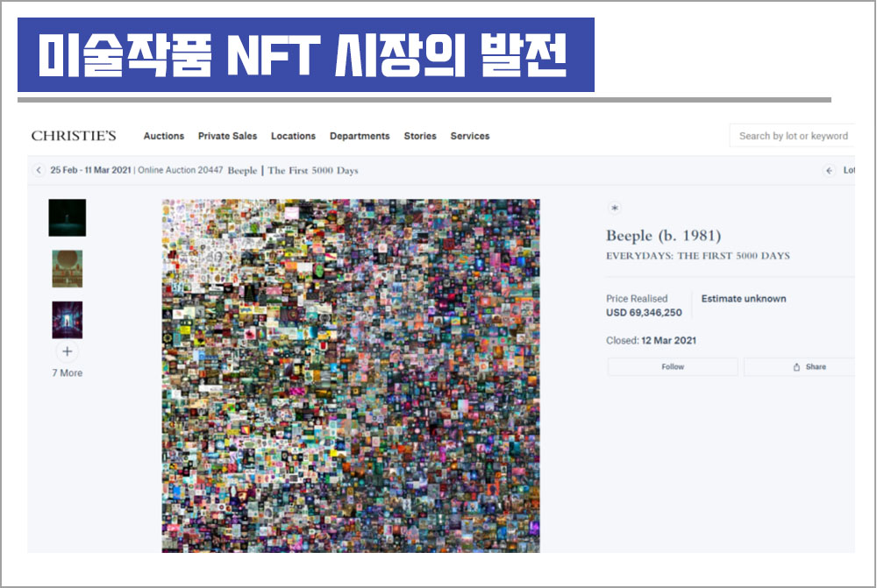
Task: Click the Online Auction 20447 text
Action: tap(180, 170)
